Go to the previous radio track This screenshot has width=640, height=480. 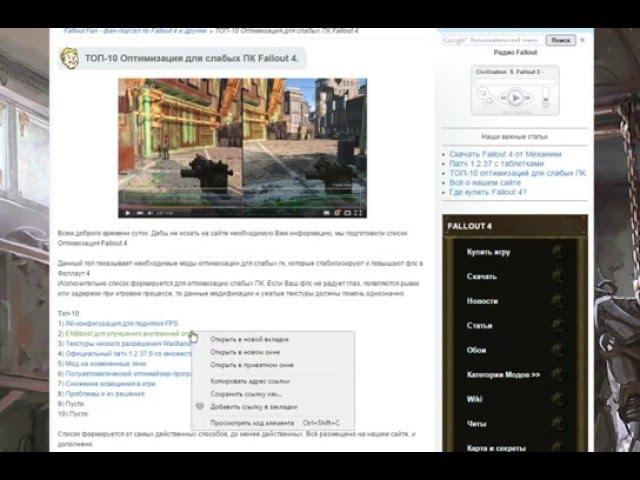tap(503, 98)
